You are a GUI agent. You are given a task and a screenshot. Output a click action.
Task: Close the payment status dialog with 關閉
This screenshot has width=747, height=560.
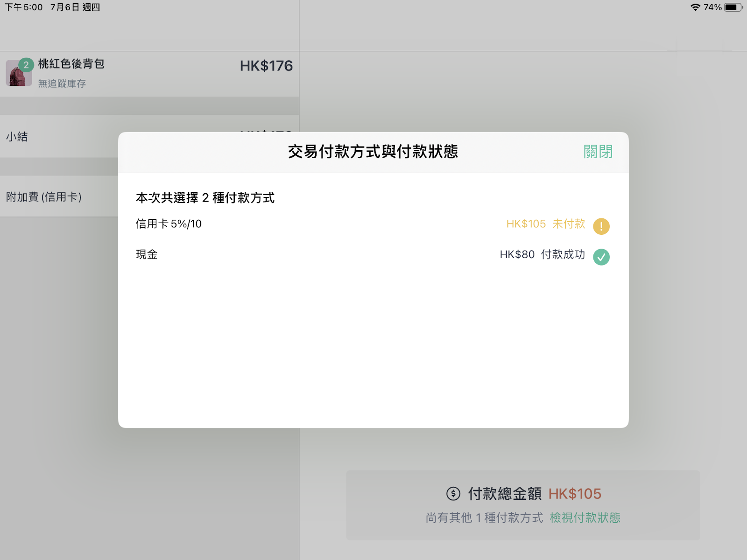click(x=598, y=152)
